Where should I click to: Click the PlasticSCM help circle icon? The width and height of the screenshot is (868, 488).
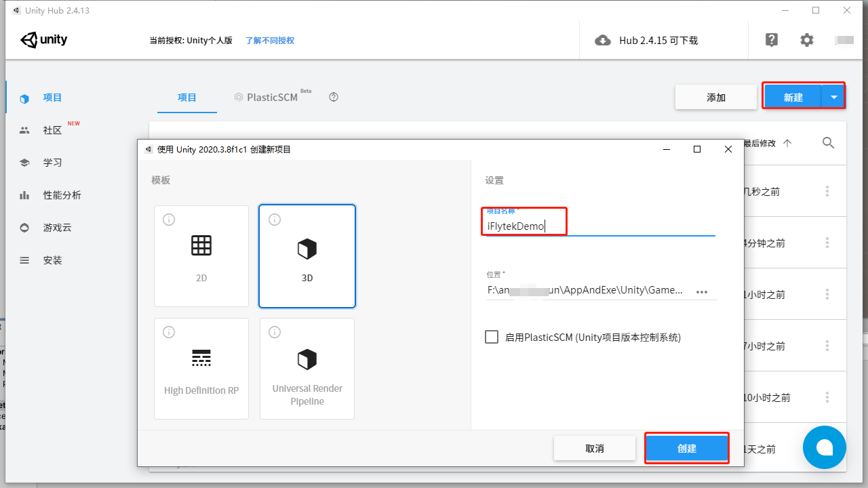pyautogui.click(x=334, y=97)
